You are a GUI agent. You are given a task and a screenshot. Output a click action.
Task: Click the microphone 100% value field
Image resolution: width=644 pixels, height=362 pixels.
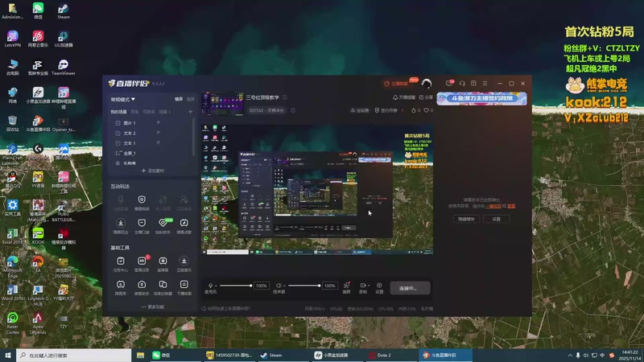coord(261,286)
